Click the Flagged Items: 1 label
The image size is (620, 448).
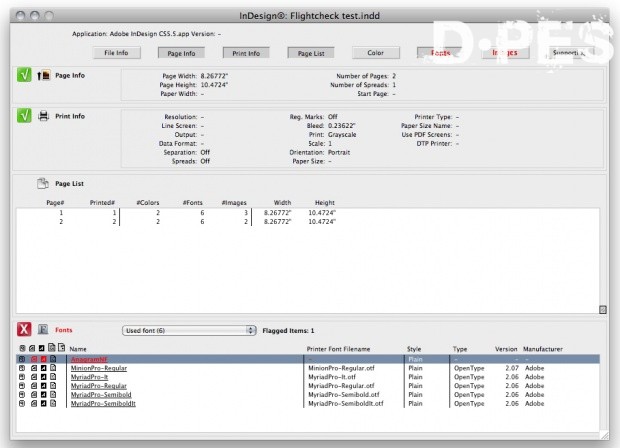click(288, 331)
